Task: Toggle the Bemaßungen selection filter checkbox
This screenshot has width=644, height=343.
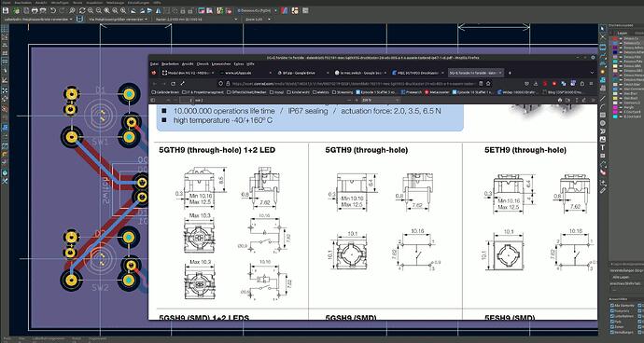Action: coord(612,333)
